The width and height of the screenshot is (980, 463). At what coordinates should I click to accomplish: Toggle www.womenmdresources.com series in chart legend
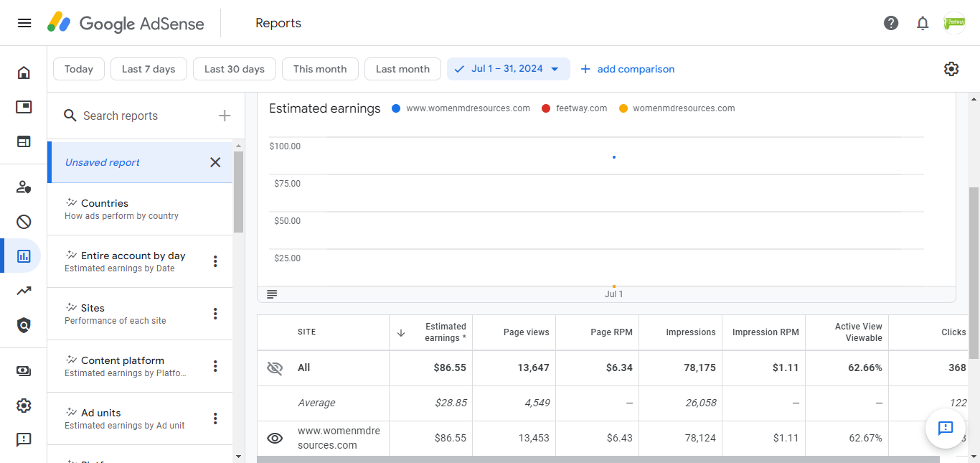pos(461,108)
